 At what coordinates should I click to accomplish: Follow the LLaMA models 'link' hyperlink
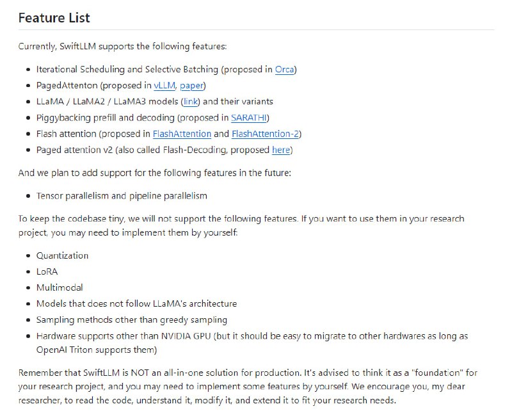(191, 101)
